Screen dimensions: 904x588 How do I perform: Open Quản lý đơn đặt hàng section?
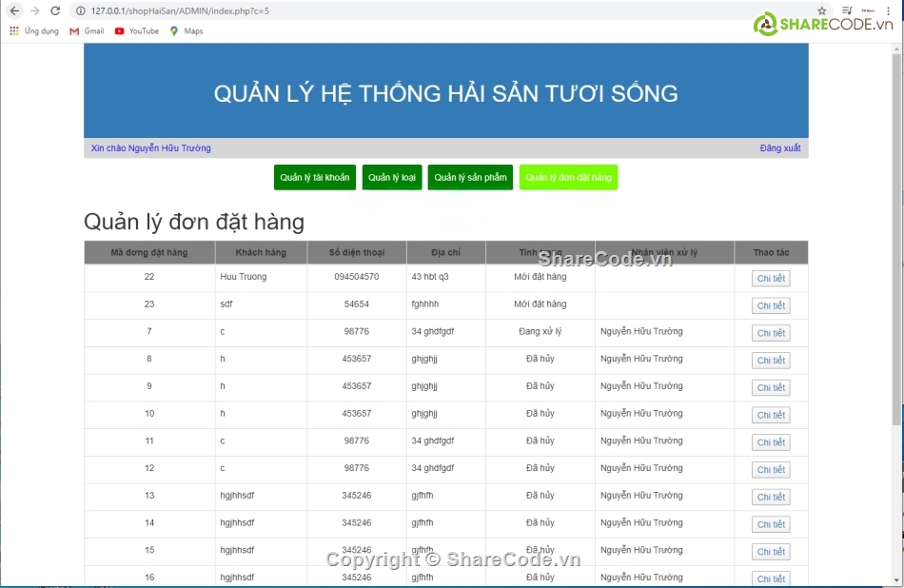click(x=568, y=178)
